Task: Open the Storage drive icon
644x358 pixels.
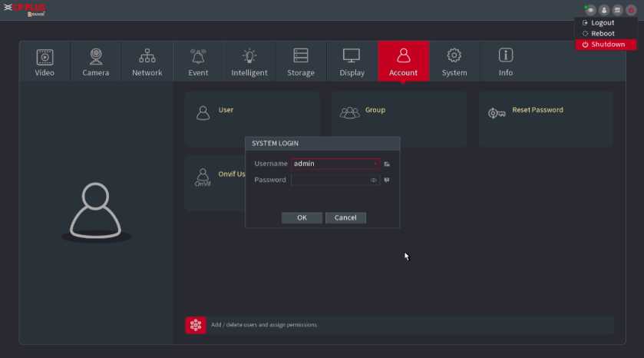Action: pyautogui.click(x=301, y=61)
